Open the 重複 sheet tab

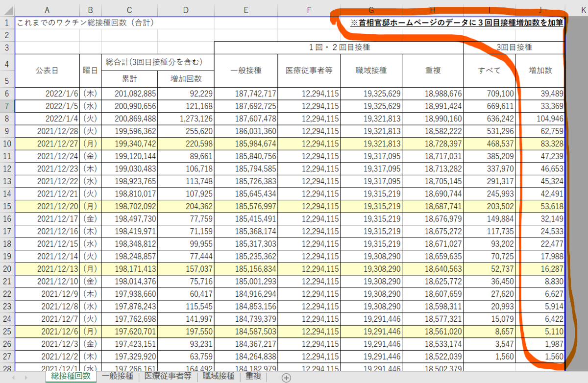pos(253,376)
